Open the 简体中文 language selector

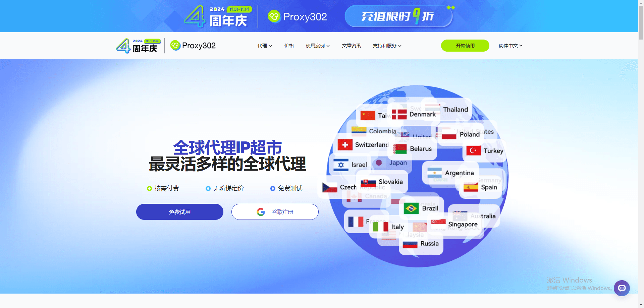click(x=511, y=46)
